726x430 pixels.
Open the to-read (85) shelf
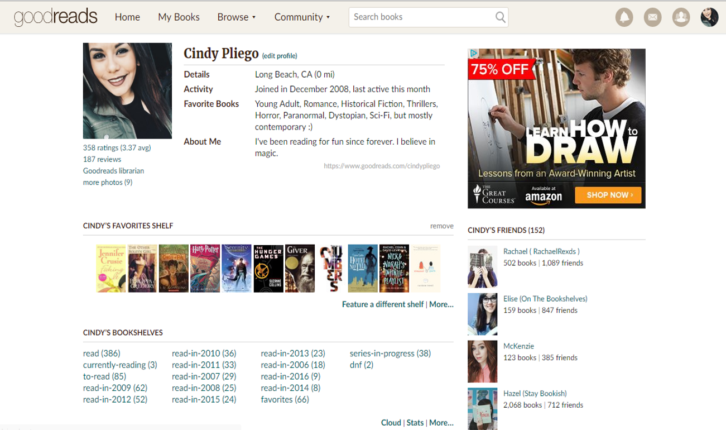point(104,376)
